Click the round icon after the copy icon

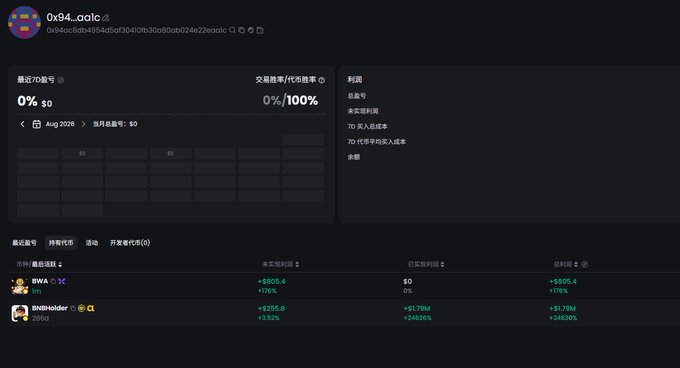point(251,30)
